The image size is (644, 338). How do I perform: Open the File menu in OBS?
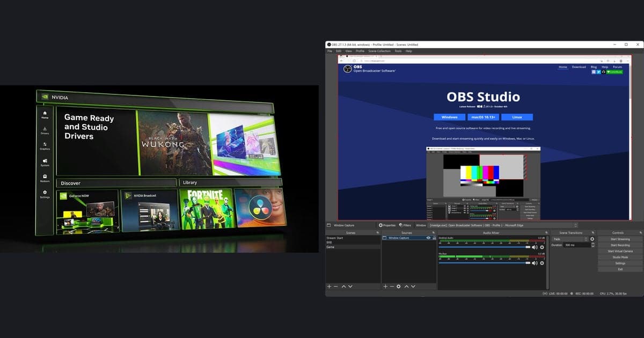click(330, 51)
